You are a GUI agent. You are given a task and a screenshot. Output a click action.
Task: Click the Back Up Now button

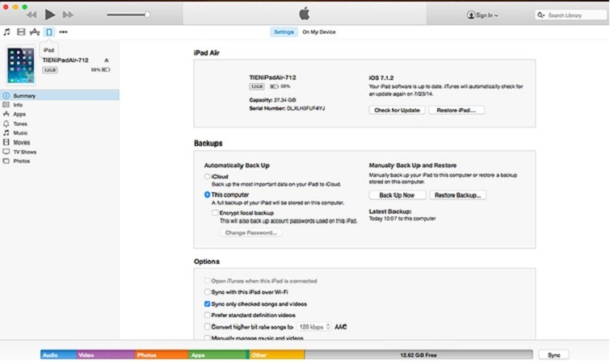(397, 195)
